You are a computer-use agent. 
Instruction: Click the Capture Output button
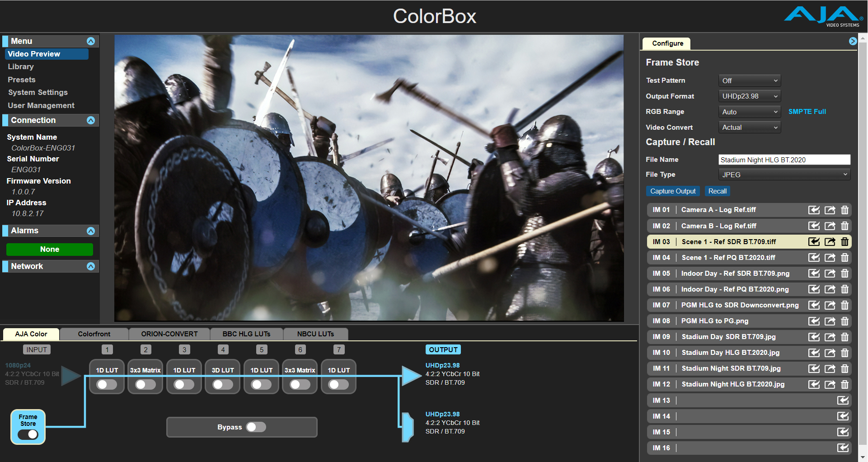tap(672, 191)
